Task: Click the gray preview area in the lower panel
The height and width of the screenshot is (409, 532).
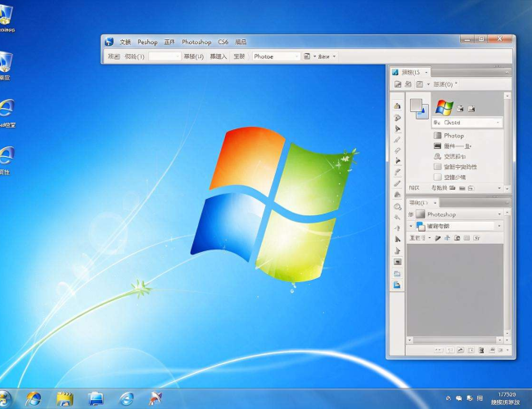Action: (x=454, y=290)
